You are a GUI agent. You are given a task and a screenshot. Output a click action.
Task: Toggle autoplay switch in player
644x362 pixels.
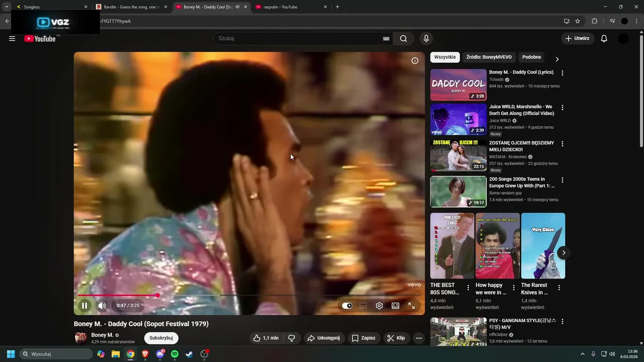[347, 305]
